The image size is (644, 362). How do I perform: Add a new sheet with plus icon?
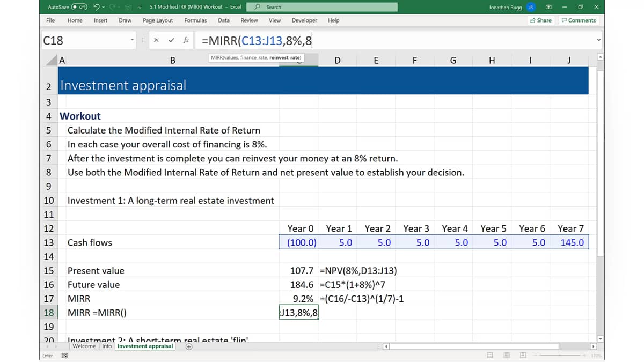tap(188, 346)
